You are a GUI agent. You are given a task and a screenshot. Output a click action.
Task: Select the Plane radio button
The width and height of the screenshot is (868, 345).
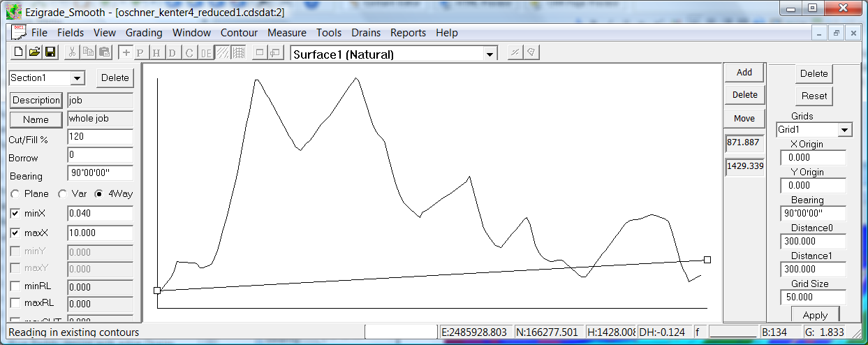[15, 193]
